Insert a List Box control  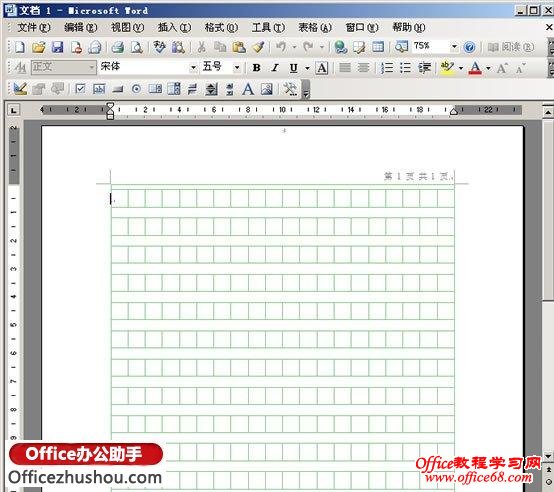[155, 89]
